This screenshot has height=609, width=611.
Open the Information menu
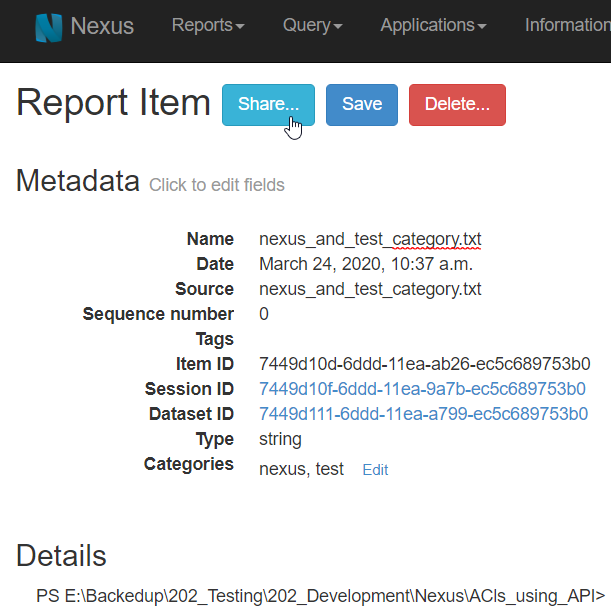tap(568, 25)
